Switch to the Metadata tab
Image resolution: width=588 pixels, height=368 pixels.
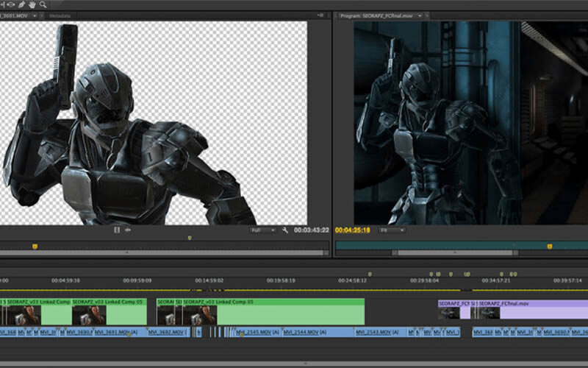60,15
